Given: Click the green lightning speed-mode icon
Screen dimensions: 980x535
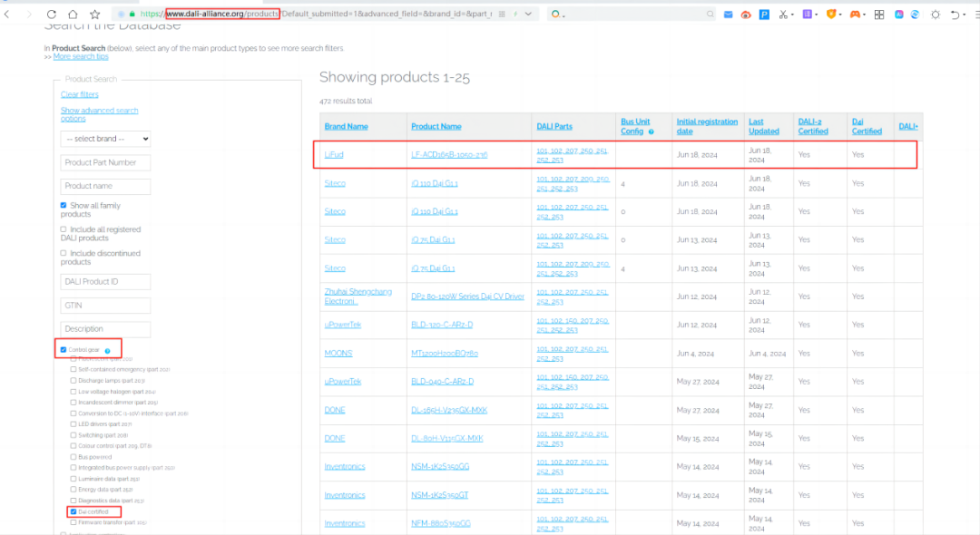Looking at the screenshot, I should pos(515,14).
